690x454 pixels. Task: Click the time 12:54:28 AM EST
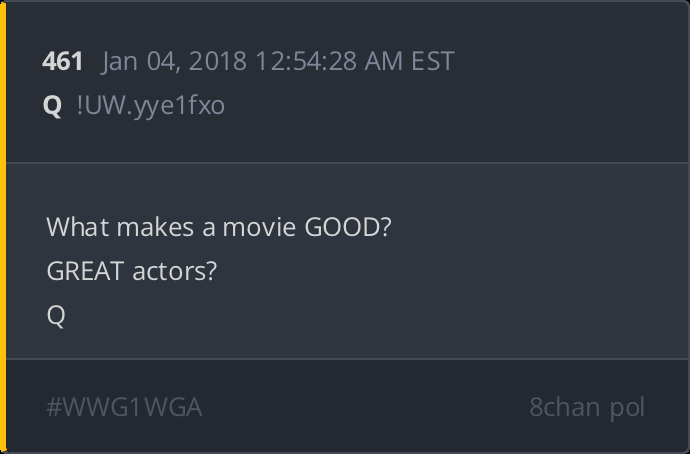click(348, 61)
